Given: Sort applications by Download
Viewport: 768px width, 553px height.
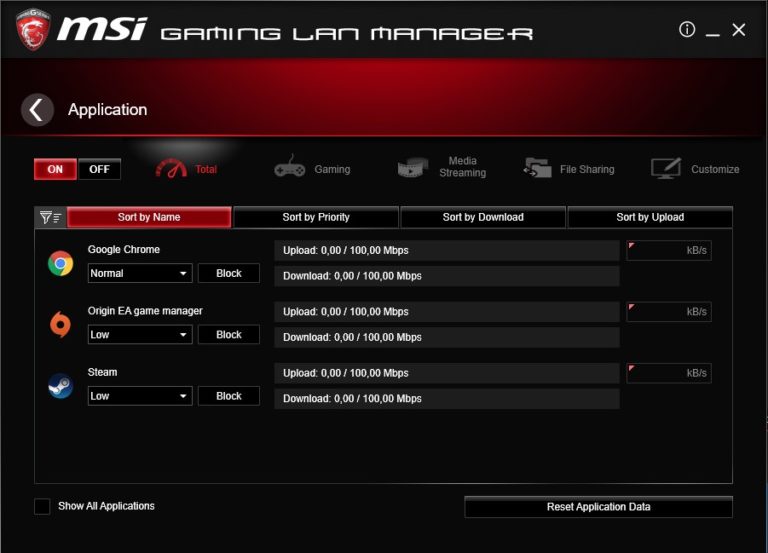Looking at the screenshot, I should click(483, 217).
